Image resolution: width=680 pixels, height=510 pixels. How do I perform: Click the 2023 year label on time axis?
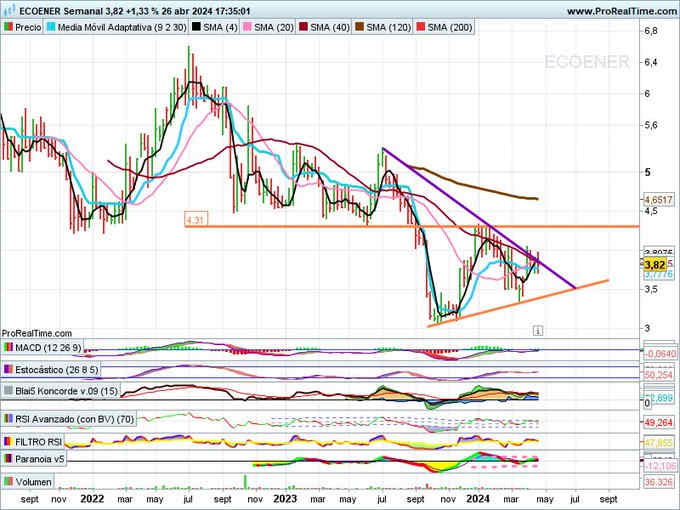(x=285, y=499)
